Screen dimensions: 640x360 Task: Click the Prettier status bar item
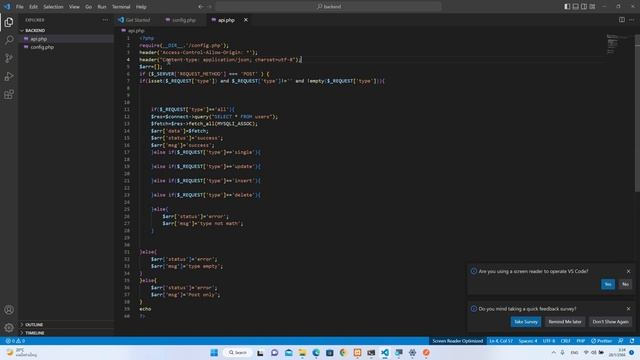point(602,341)
